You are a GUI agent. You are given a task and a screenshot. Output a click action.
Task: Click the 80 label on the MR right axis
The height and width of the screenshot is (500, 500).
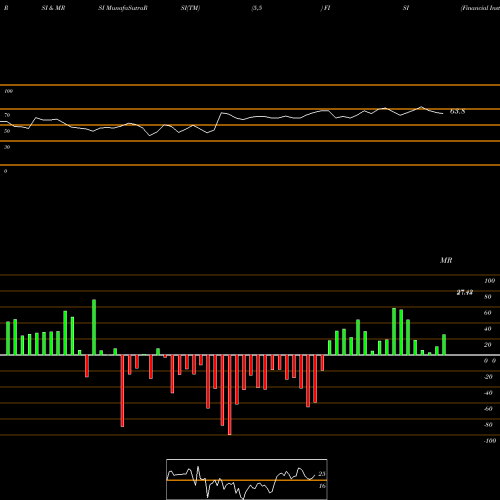[488, 297]
